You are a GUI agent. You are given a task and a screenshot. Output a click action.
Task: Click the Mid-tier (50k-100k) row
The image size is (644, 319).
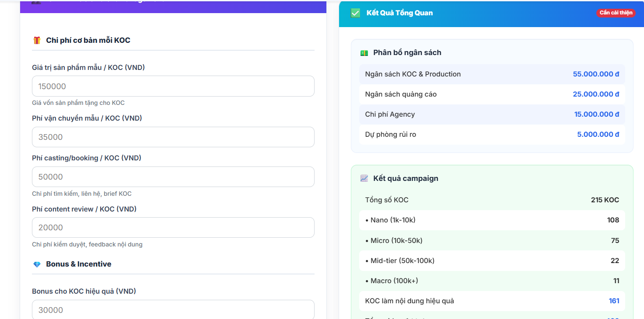pos(492,261)
